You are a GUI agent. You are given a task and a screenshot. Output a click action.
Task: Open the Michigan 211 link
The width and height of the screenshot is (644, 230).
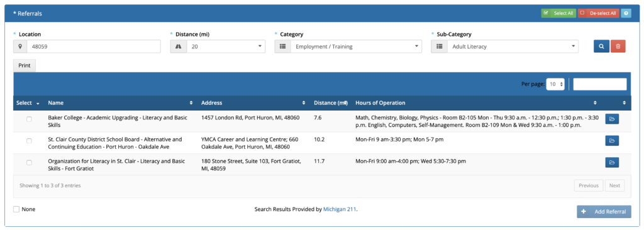coord(340,209)
